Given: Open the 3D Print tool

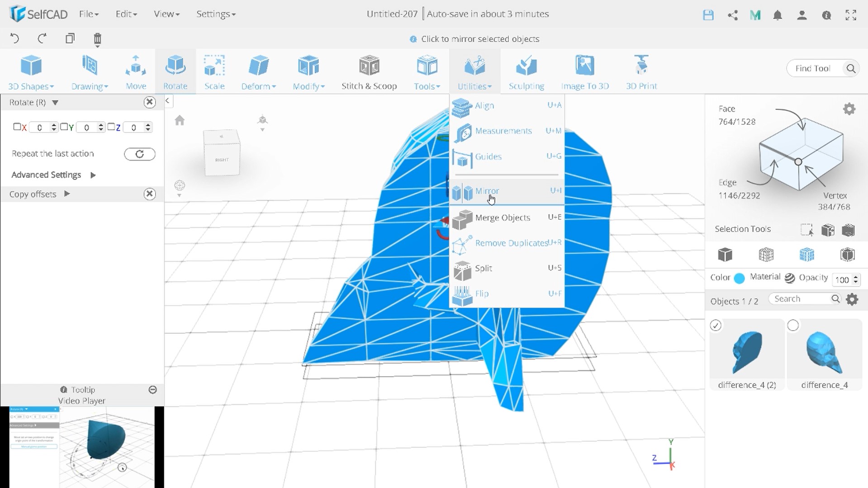Looking at the screenshot, I should tap(641, 72).
